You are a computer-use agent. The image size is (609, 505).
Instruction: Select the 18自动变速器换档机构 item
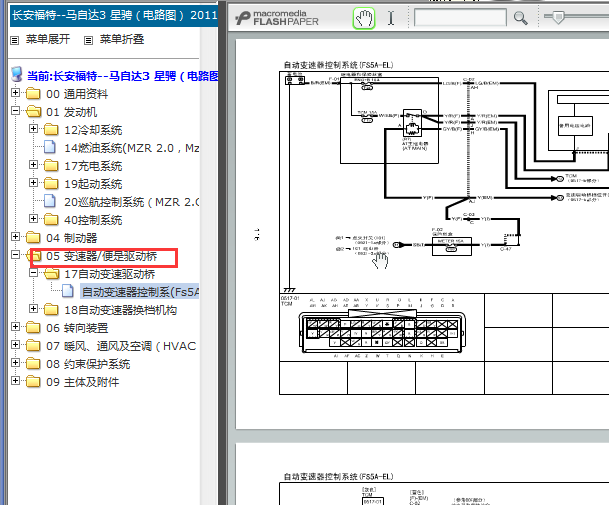click(x=120, y=310)
